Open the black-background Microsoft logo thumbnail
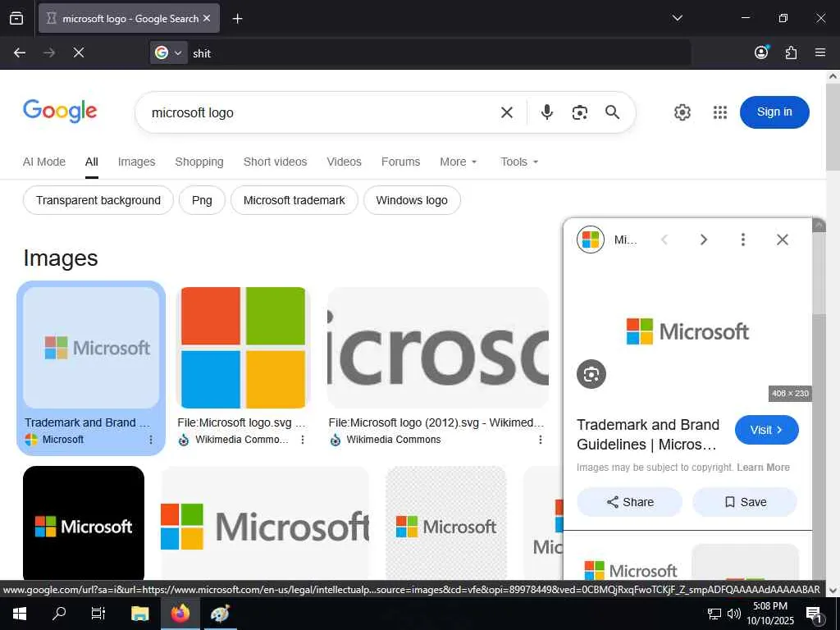This screenshot has height=630, width=840. [x=84, y=523]
